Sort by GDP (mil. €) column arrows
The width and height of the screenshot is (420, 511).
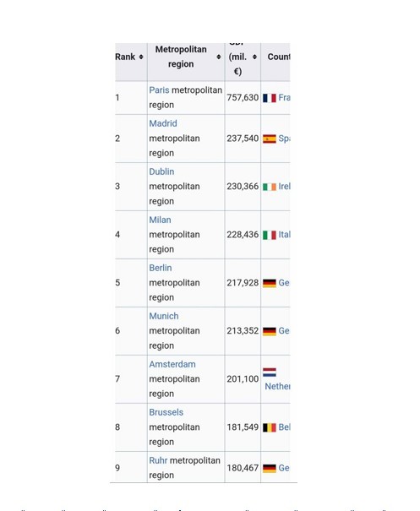pyautogui.click(x=254, y=57)
